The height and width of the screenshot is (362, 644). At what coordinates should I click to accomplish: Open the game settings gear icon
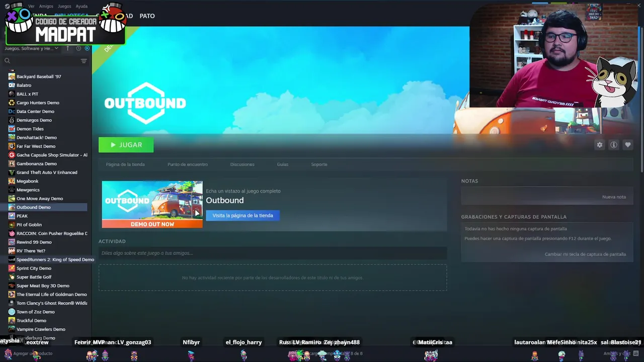[x=599, y=145]
